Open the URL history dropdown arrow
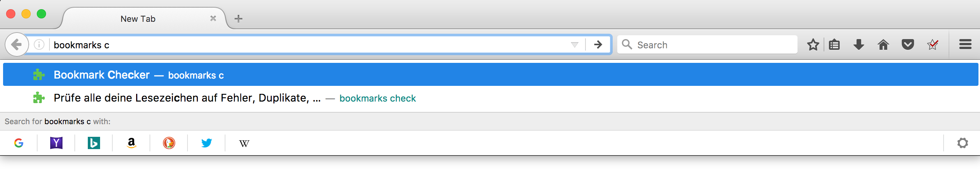Image resolution: width=980 pixels, height=174 pixels. [x=574, y=45]
